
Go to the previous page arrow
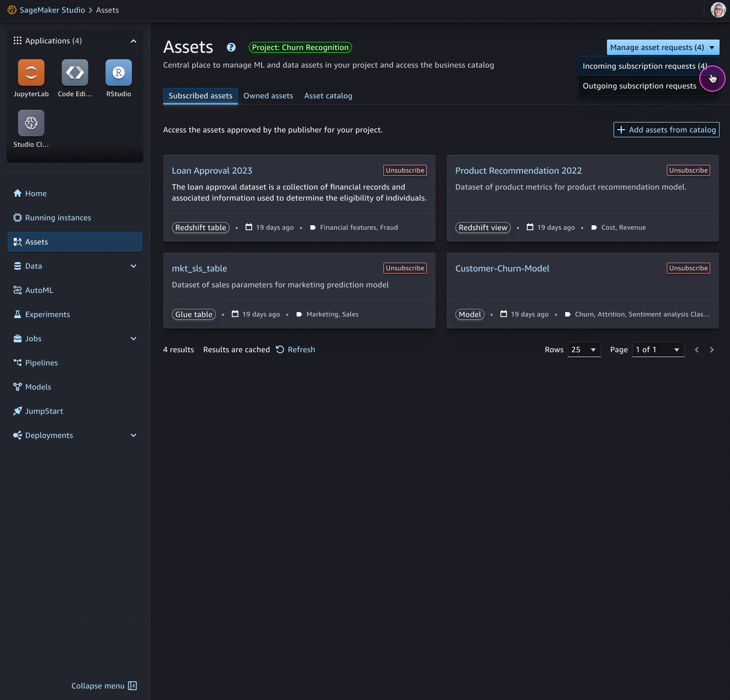click(697, 349)
